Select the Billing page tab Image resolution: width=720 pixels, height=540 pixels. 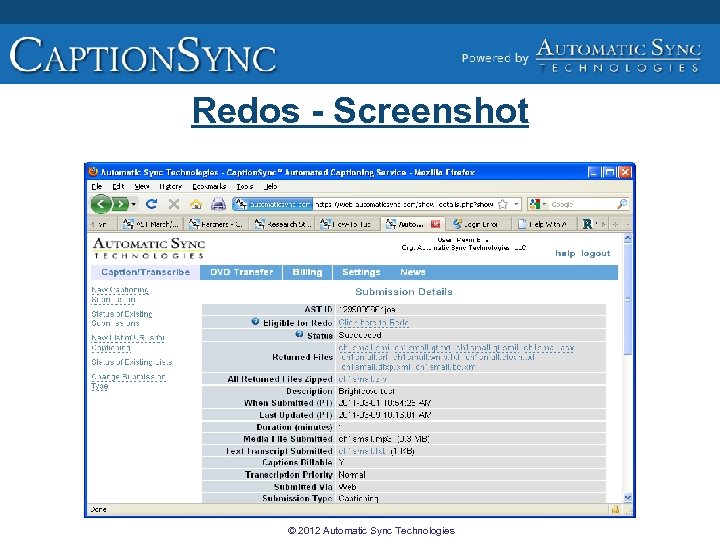307,272
